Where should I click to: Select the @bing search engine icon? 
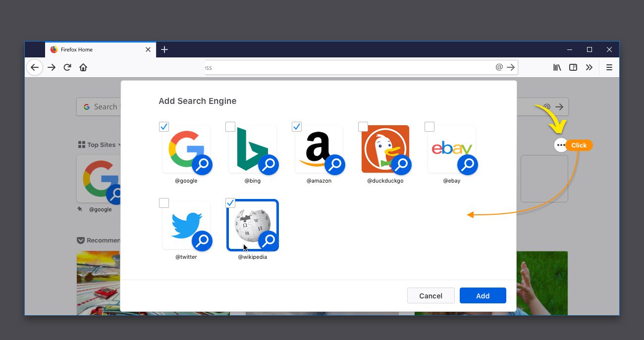[253, 148]
